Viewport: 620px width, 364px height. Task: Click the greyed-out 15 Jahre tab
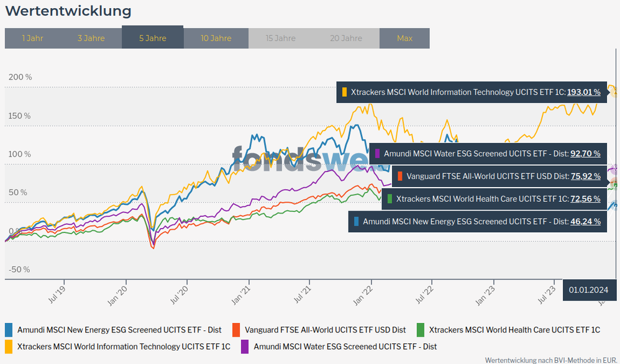click(x=280, y=39)
